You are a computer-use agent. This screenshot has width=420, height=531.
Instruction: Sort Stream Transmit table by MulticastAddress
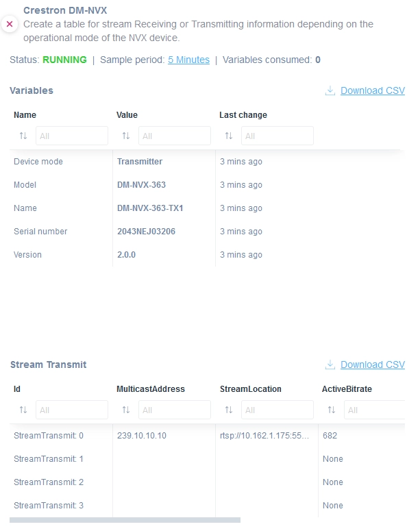pos(126,410)
